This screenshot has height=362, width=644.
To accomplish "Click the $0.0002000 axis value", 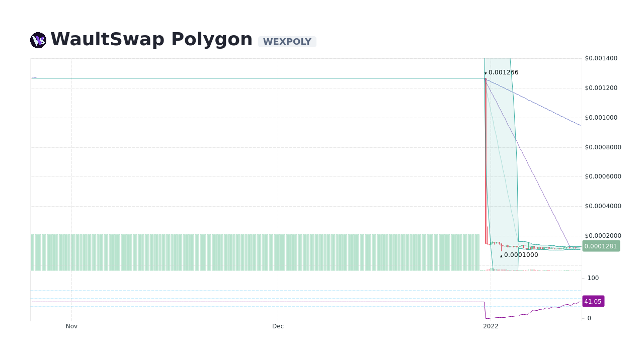I will [604, 235].
